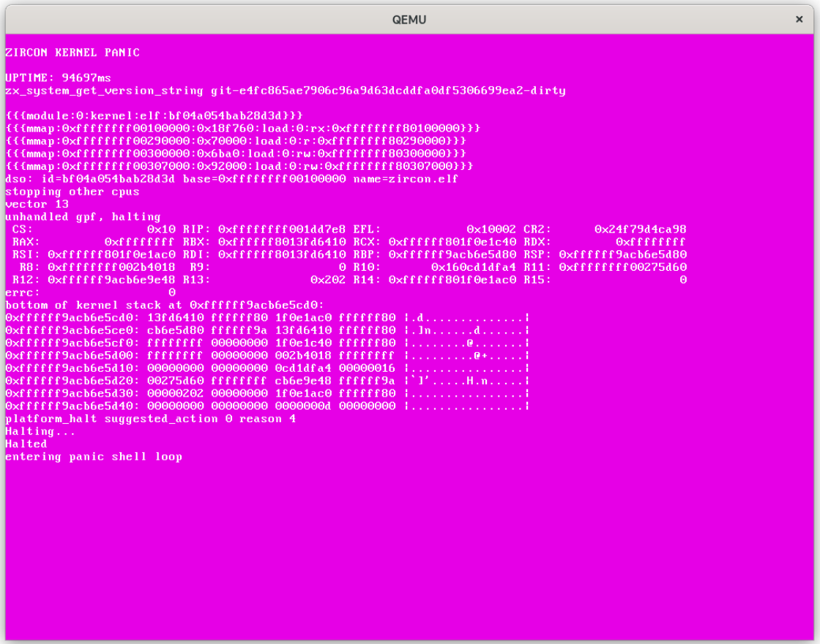The image size is (820, 644).
Task: Select the "ZIRCON KERNEL PANIC" heading line
Action: [72, 52]
